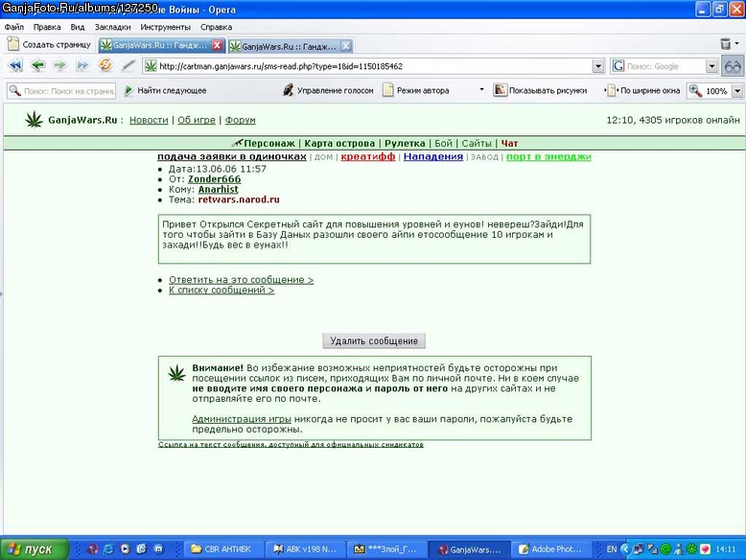The height and width of the screenshot is (560, 746).
Task: Click the Найти следующее play icon
Action: [128, 90]
